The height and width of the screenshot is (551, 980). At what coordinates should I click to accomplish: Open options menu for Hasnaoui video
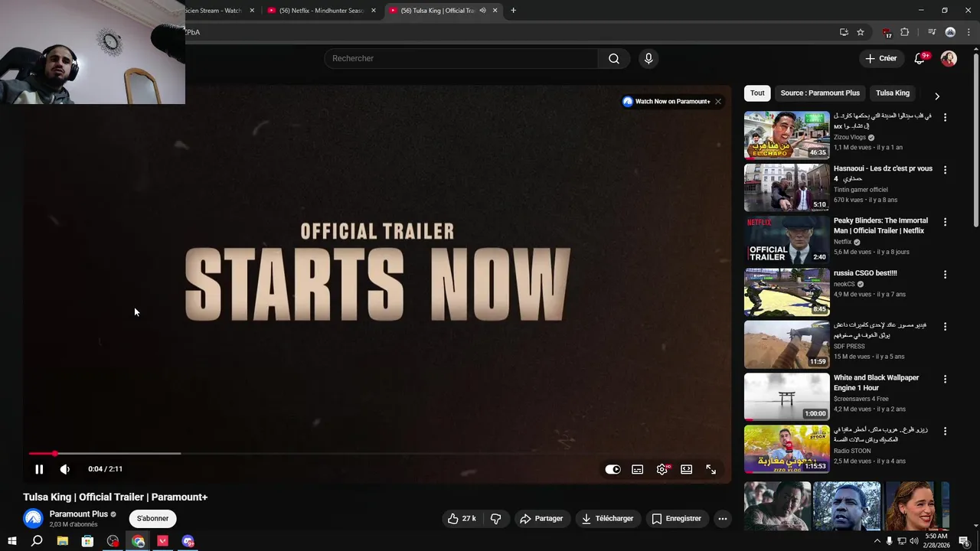[945, 170]
